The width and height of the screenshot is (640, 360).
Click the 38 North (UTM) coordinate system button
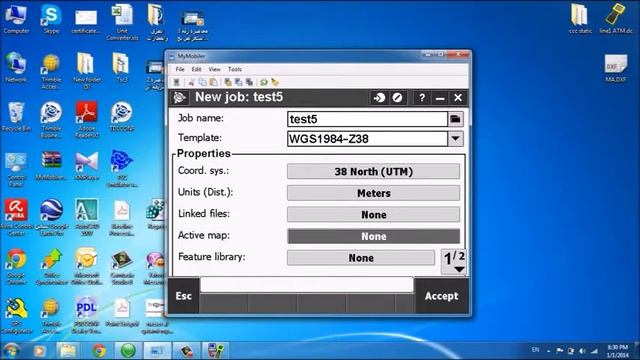[x=373, y=172]
